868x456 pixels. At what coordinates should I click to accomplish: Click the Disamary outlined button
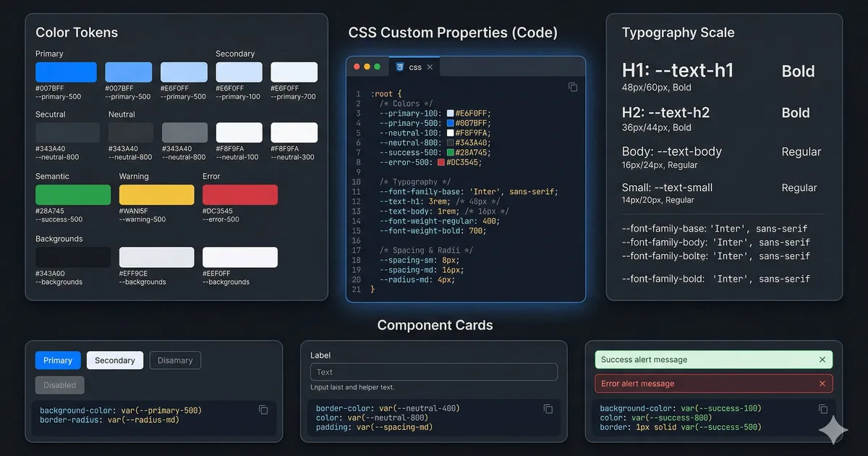pos(175,360)
